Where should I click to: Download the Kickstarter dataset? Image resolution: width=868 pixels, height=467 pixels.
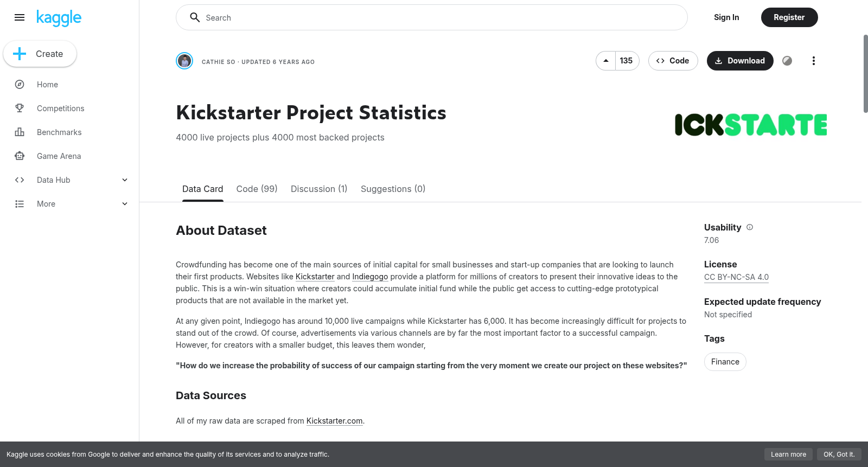point(740,61)
